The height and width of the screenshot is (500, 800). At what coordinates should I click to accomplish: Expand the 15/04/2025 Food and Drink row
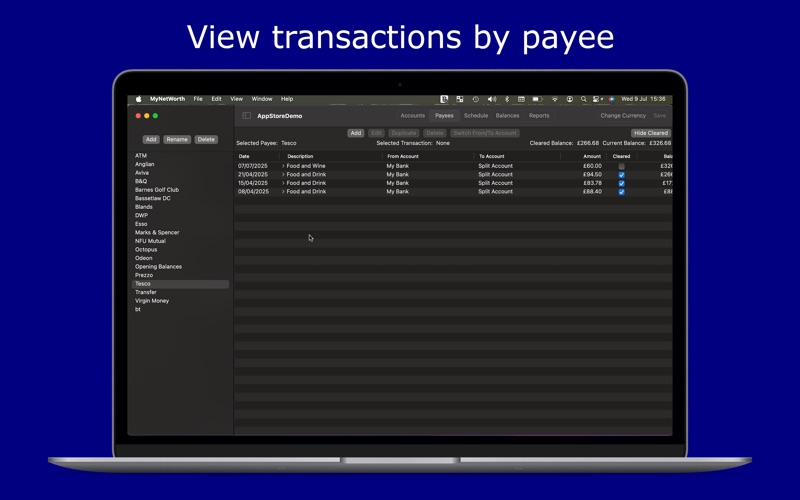283,183
